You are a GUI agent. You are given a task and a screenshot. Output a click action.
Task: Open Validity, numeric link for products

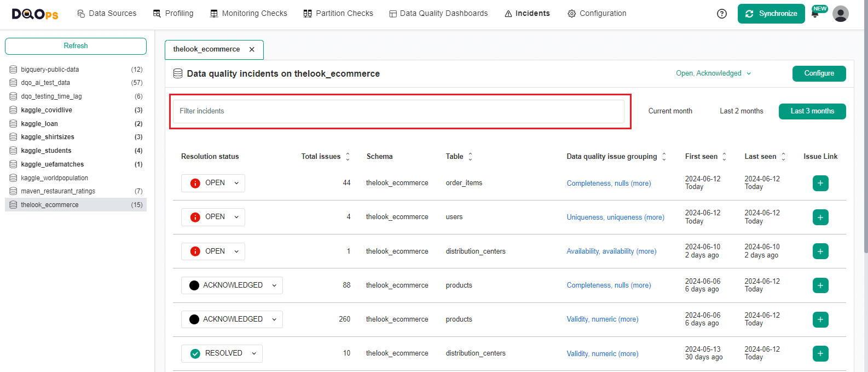tap(603, 319)
